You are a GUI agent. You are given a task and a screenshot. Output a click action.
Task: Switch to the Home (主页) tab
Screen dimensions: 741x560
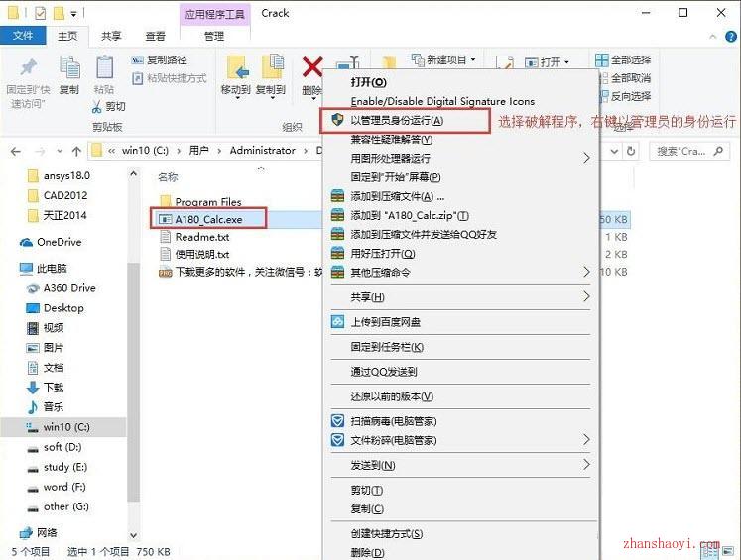tap(67, 36)
